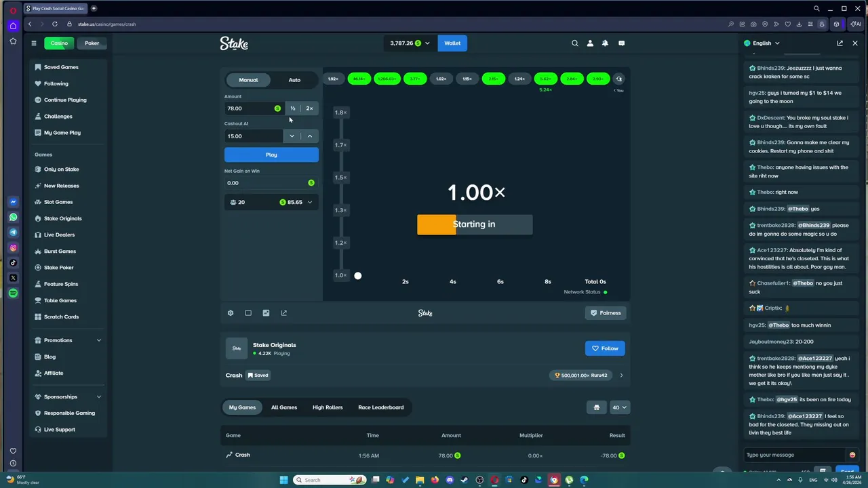
Task: Reload the browser page
Action: pos(55,24)
